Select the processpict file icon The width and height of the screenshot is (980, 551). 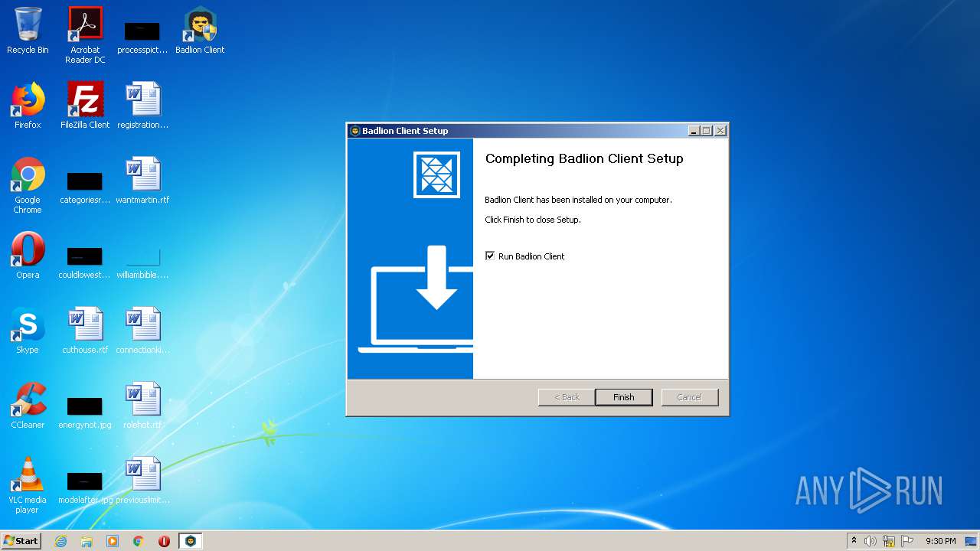[x=142, y=37]
